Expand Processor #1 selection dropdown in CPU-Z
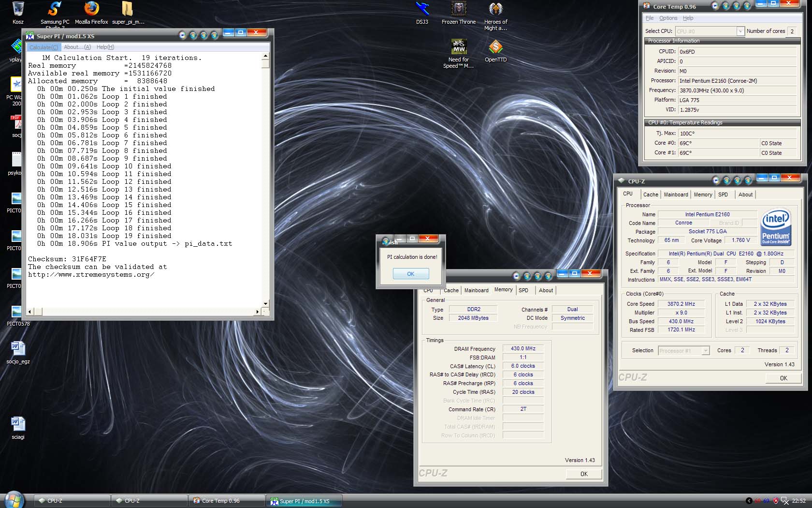Viewport: 812px width, 508px height. [706, 350]
